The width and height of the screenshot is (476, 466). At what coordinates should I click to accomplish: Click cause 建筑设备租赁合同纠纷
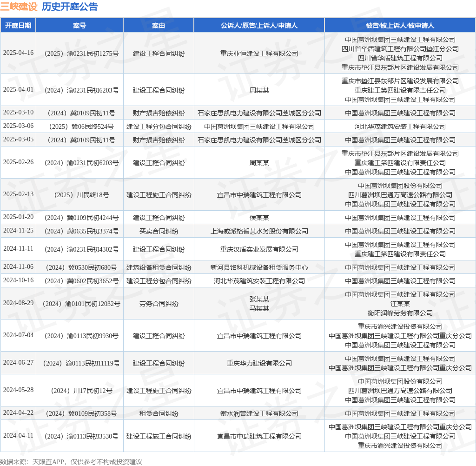tap(159, 267)
